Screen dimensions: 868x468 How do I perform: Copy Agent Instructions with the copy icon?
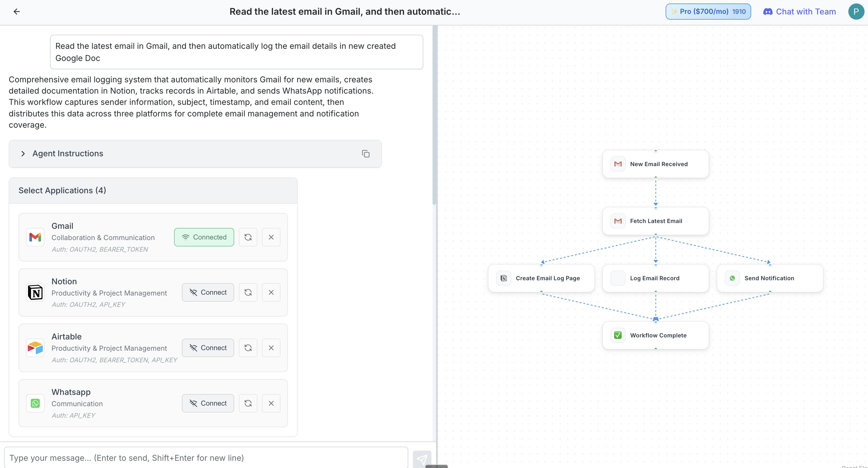coord(365,153)
